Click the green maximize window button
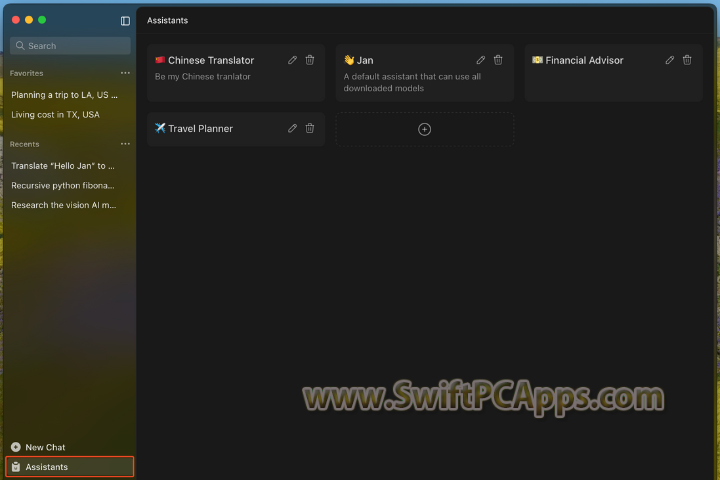720x480 pixels. (42, 20)
